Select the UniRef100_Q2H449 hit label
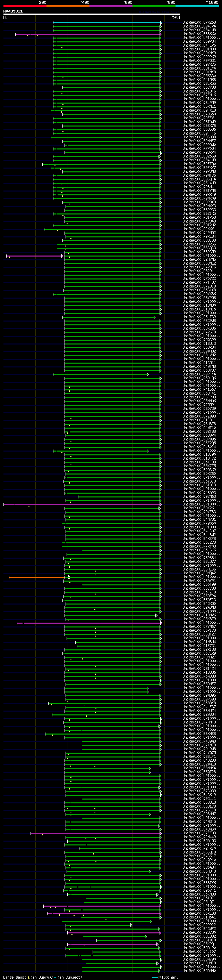 199,836
